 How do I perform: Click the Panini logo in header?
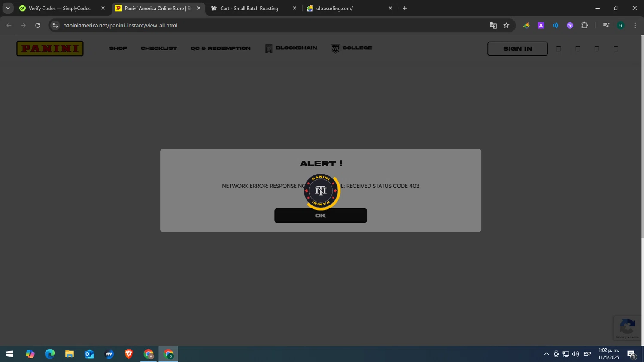[50, 48]
